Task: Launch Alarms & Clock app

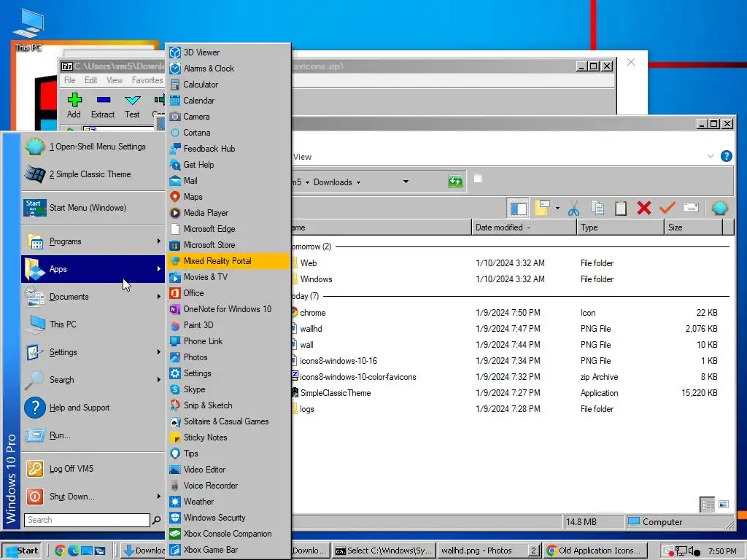Action: pyautogui.click(x=228, y=69)
